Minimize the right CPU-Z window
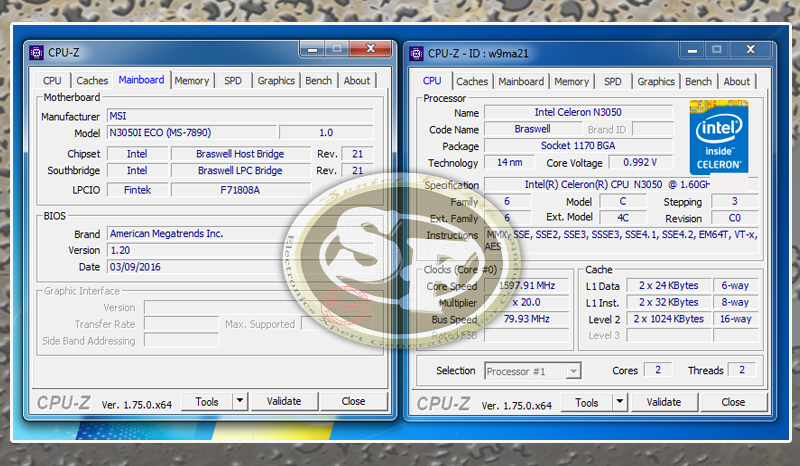 (x=692, y=51)
